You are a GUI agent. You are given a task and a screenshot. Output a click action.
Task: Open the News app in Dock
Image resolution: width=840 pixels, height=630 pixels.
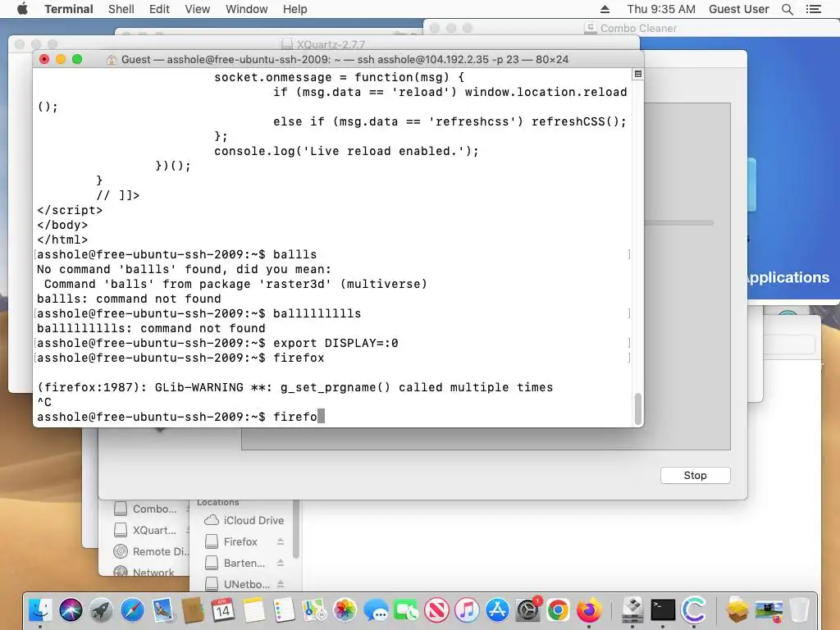[436, 609]
